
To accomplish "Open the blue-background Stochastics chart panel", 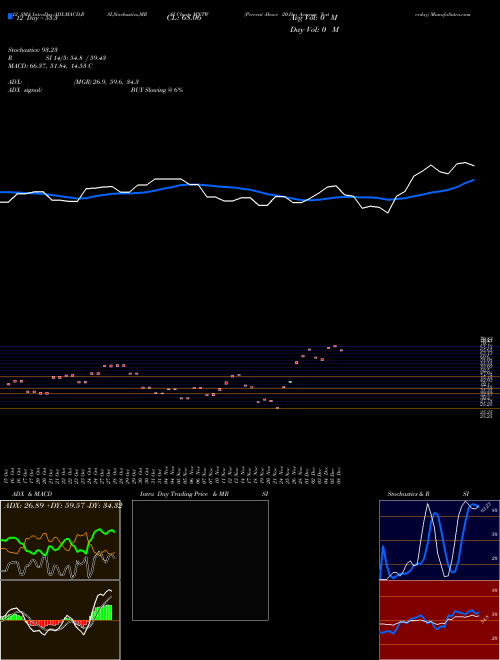I will pos(439,540).
